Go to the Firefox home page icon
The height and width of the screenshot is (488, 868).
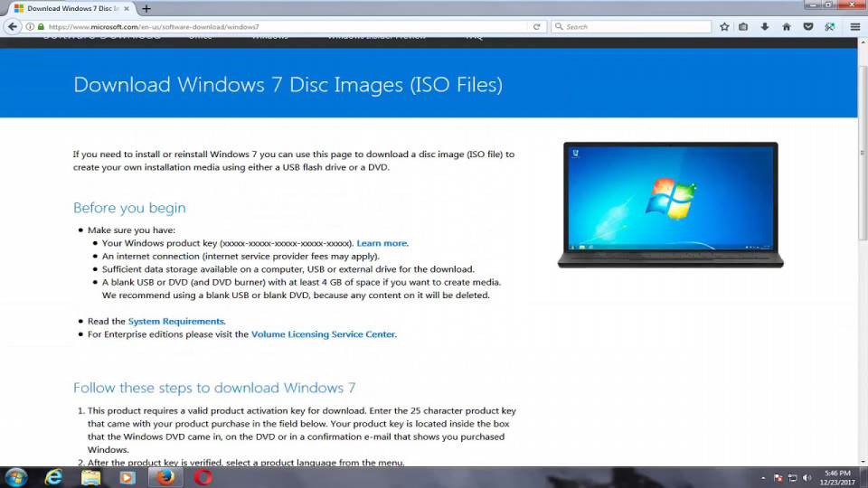point(786,26)
